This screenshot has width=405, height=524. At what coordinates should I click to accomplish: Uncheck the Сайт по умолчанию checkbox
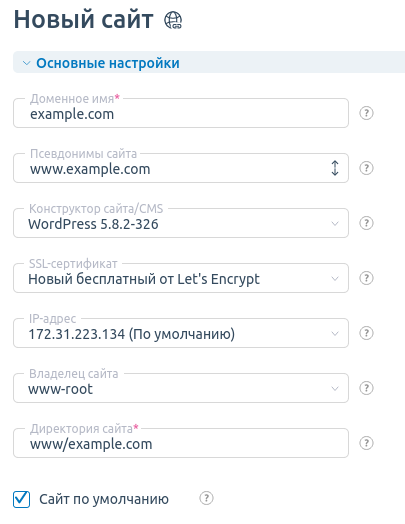(x=21, y=499)
